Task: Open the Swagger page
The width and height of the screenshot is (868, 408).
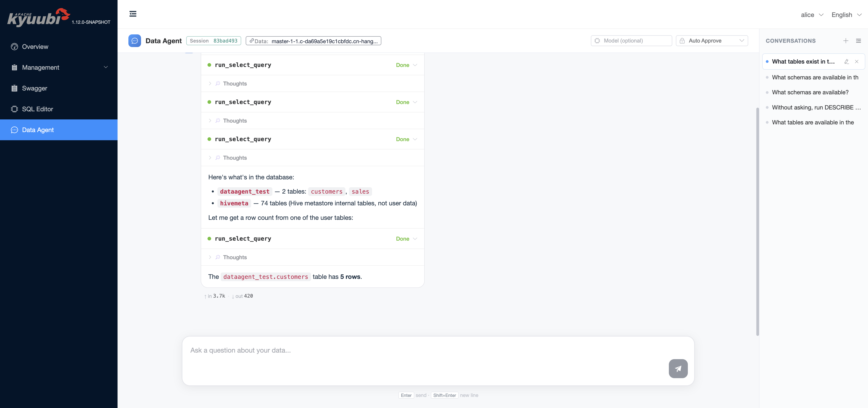Action: [x=59, y=88]
